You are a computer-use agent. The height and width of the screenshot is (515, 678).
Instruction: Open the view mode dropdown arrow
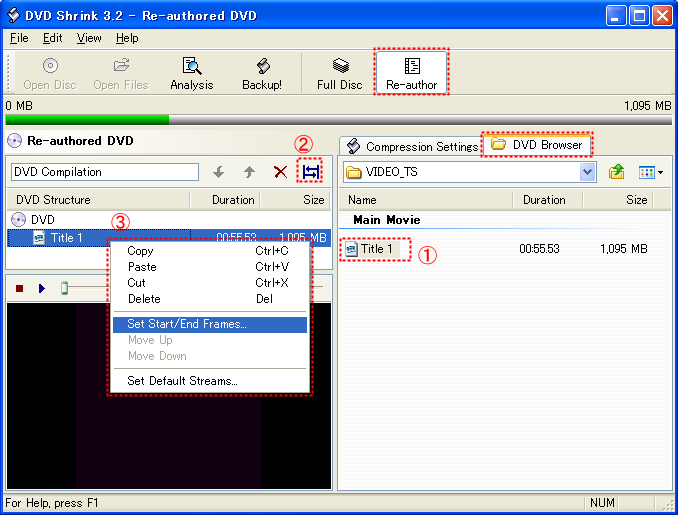coord(660,172)
